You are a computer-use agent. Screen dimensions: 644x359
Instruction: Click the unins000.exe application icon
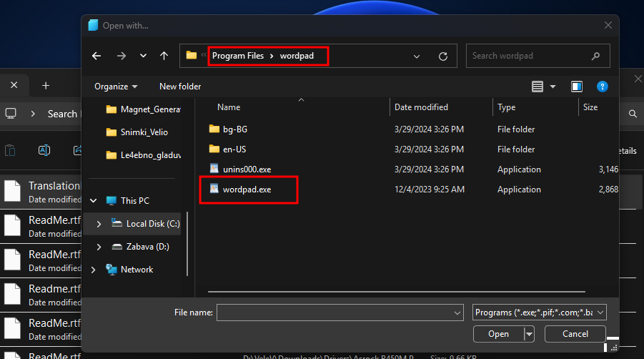coord(214,168)
